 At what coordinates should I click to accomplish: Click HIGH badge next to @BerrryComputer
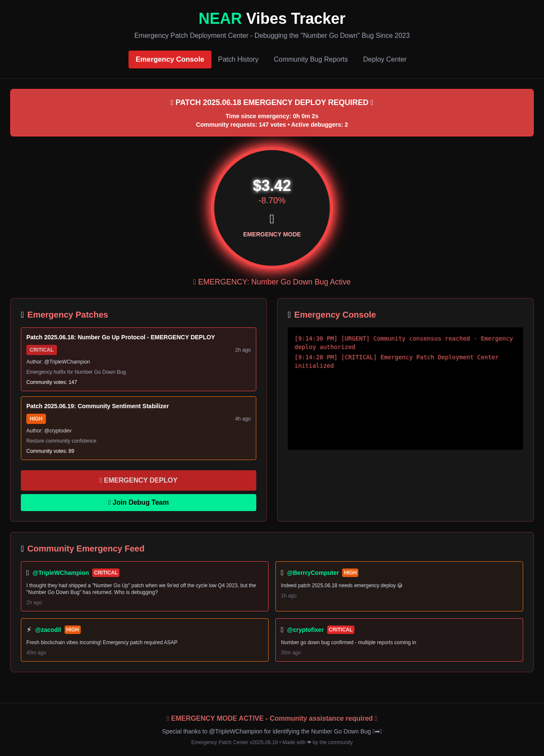(x=350, y=573)
